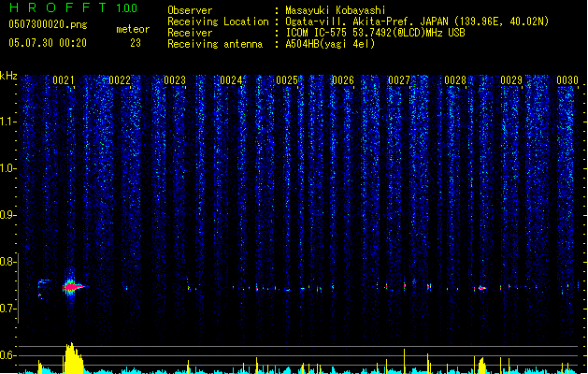Click time marker 0023

(175, 80)
